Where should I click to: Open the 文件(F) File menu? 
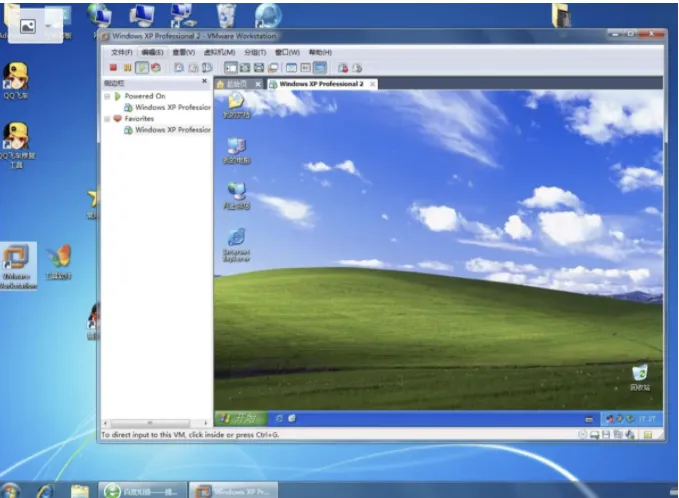click(122, 52)
